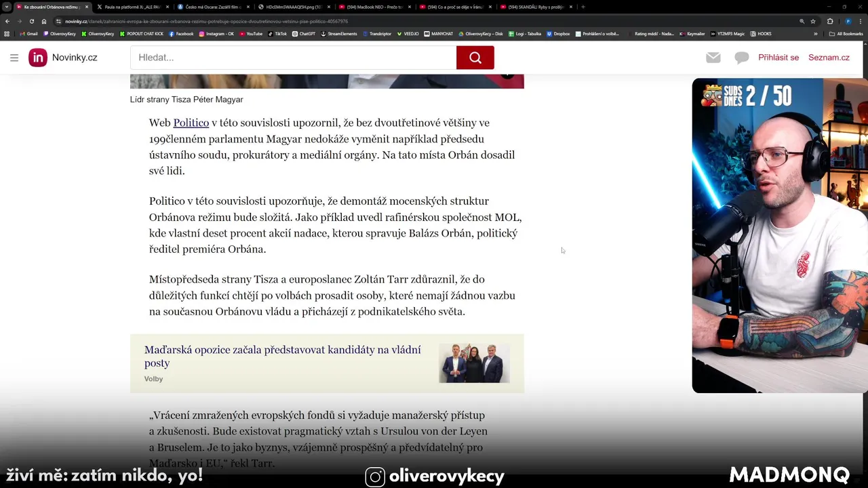The image size is (868, 488).
Task: Open Maďarská opozice začala představovat kandidáty article
Action: pos(282,356)
